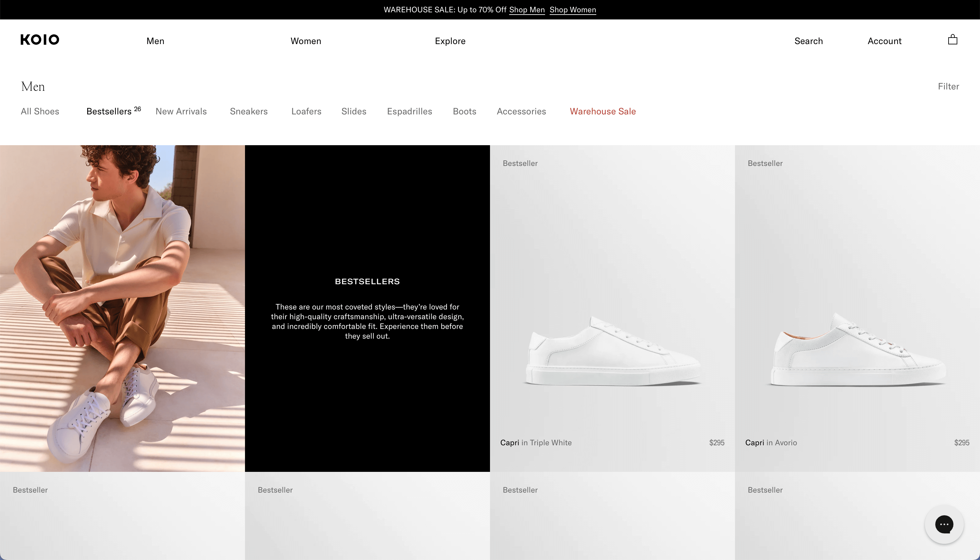This screenshot has height=560, width=980.
Task: Open the Search function
Action: click(809, 41)
